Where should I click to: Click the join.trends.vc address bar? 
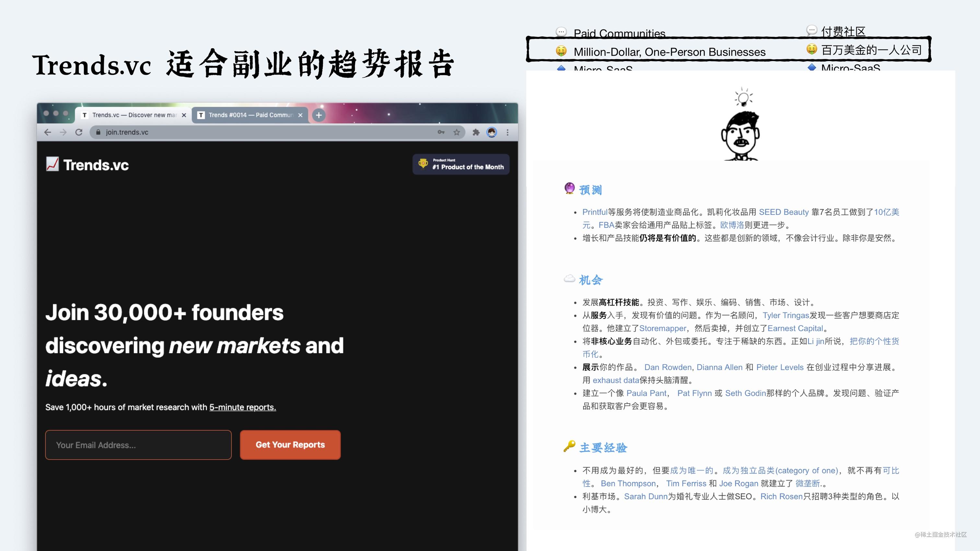(x=278, y=132)
